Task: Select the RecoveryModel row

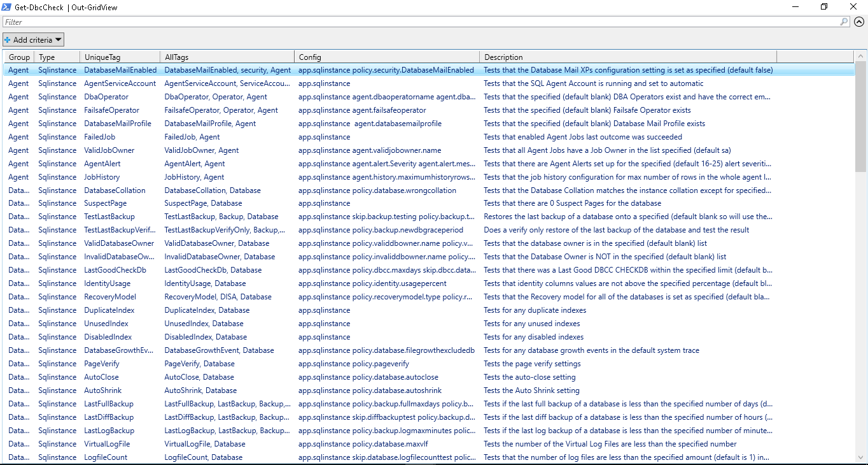Action: pos(109,297)
